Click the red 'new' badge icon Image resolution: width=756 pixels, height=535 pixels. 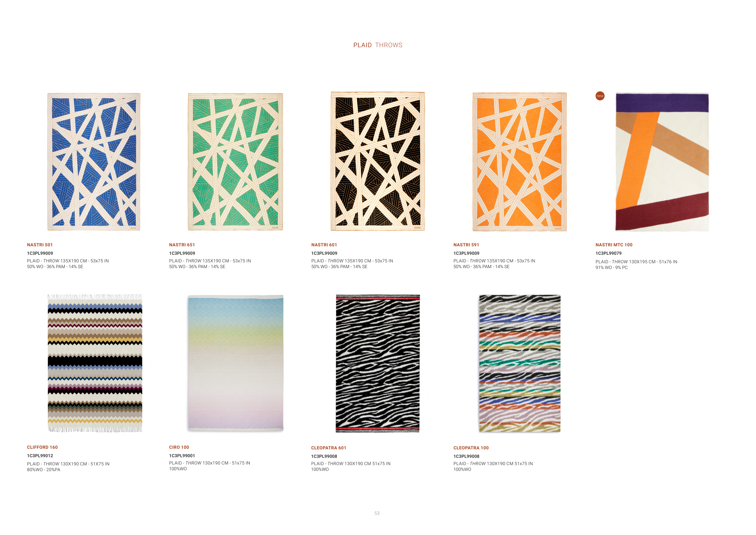[600, 96]
